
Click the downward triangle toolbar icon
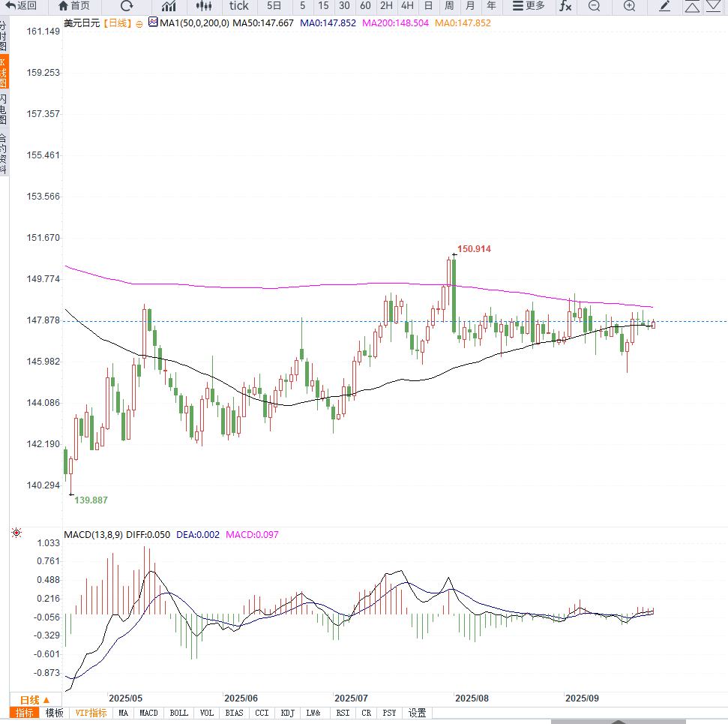pyautogui.click(x=713, y=6)
